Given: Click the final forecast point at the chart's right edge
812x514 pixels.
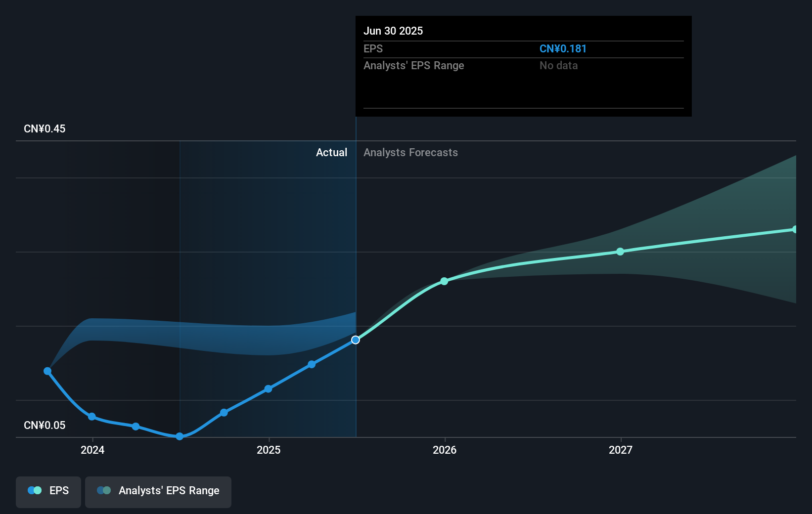Looking at the screenshot, I should click(x=795, y=229).
